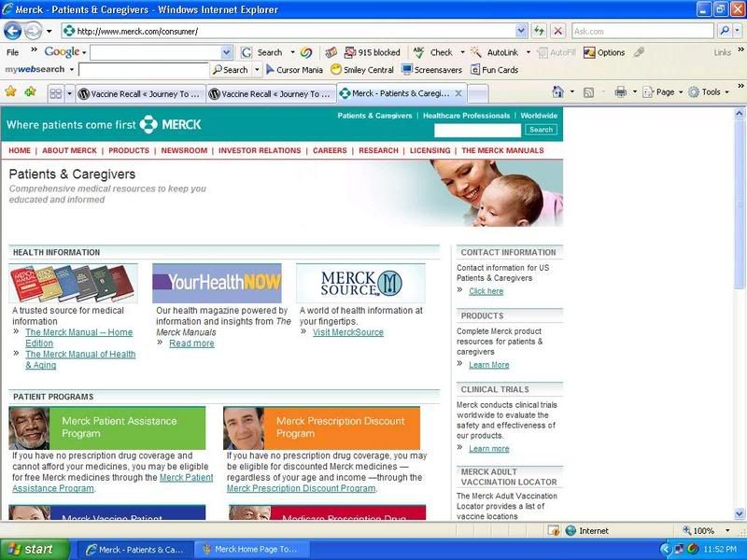This screenshot has width=747, height=560.
Task: Click the Merck Prescription Discount Program banner
Action: point(321,427)
